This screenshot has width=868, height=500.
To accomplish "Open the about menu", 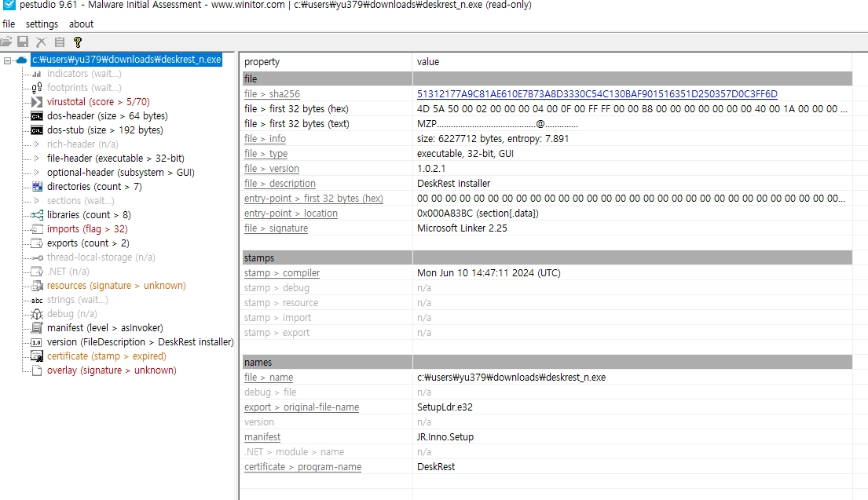I will 82,24.
